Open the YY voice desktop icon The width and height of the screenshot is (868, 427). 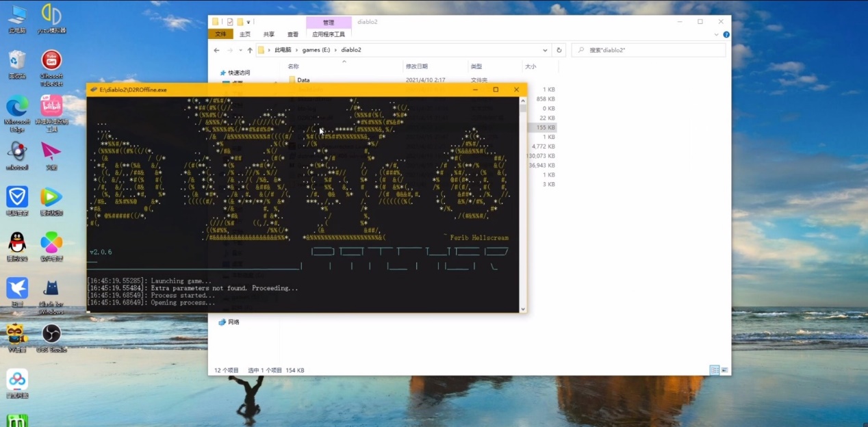[17, 338]
